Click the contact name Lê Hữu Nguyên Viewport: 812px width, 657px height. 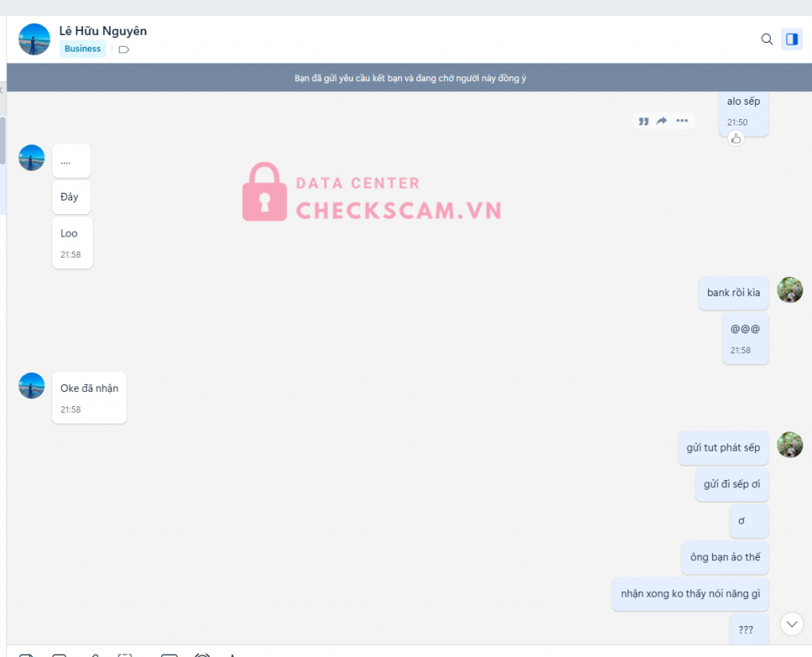coord(103,31)
